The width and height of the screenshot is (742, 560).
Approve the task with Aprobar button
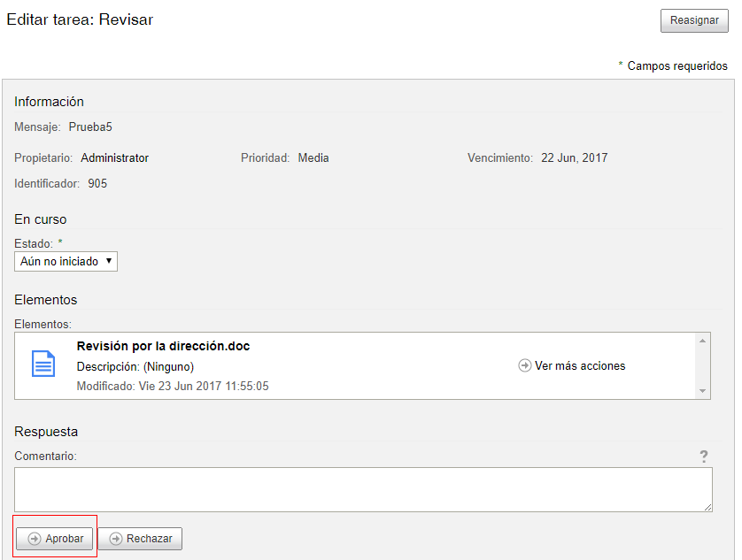[x=54, y=539]
